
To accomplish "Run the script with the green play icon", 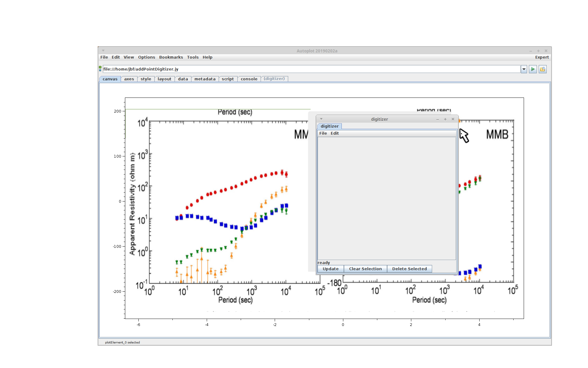I will pyautogui.click(x=533, y=69).
